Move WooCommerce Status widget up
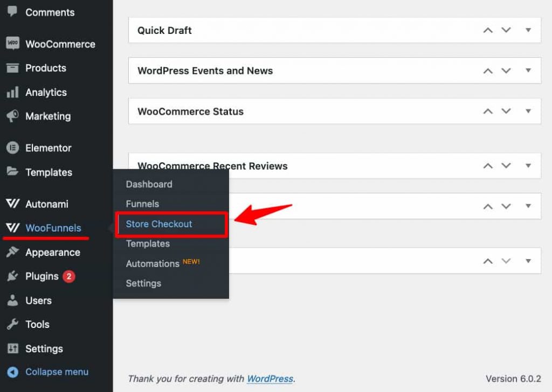Viewport: 552px width, 392px height. [x=488, y=111]
